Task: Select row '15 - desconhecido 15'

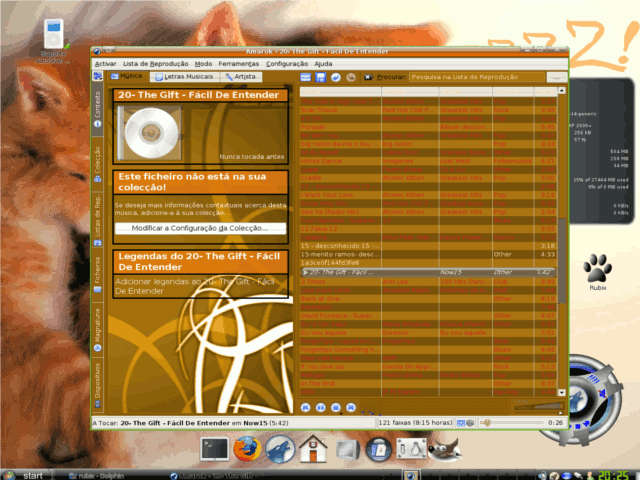Action: tap(428, 246)
